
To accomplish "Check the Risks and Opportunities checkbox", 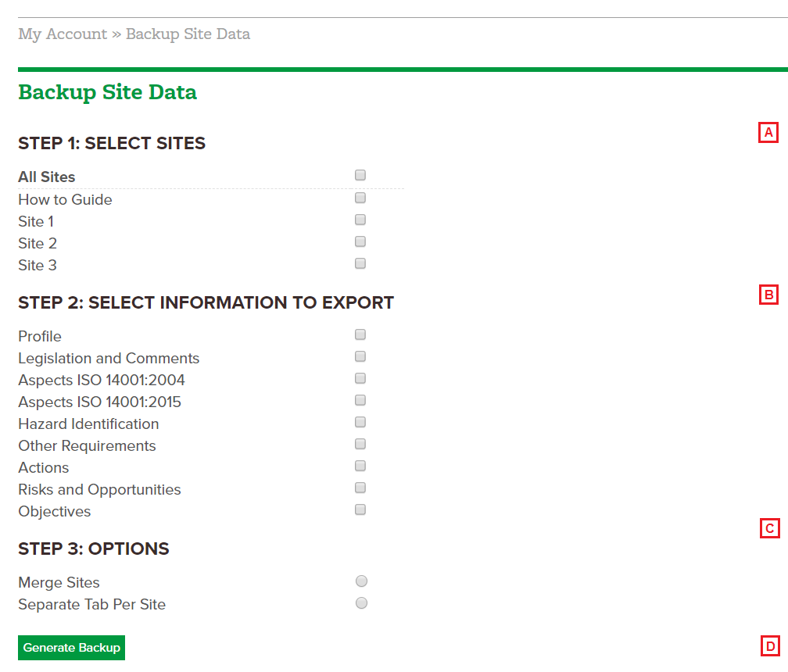I will tap(360, 488).
